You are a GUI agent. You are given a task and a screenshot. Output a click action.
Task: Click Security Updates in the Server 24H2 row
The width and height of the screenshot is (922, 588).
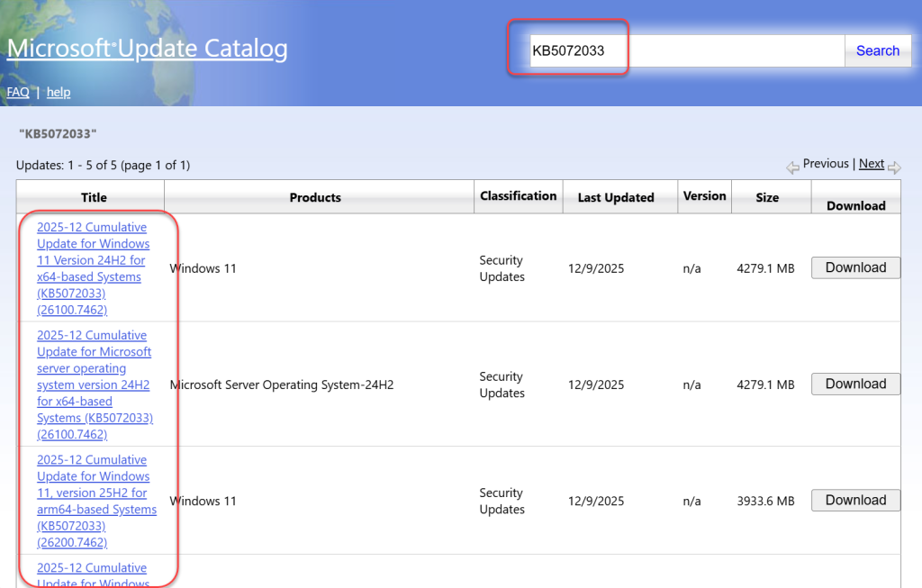click(x=502, y=384)
